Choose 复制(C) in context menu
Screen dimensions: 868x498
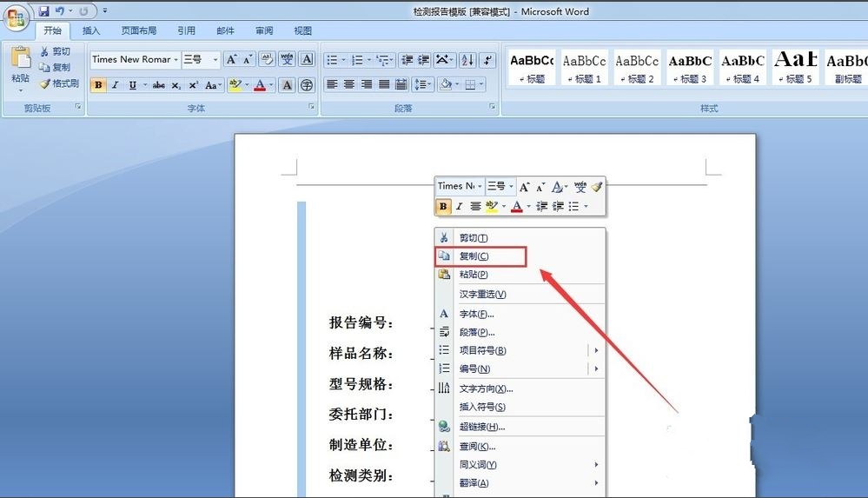520,256
